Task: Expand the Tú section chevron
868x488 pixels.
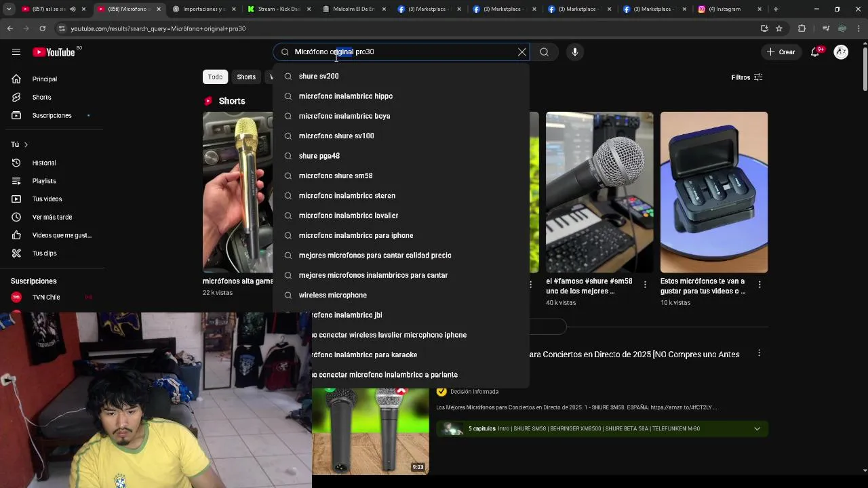Action: [26, 144]
